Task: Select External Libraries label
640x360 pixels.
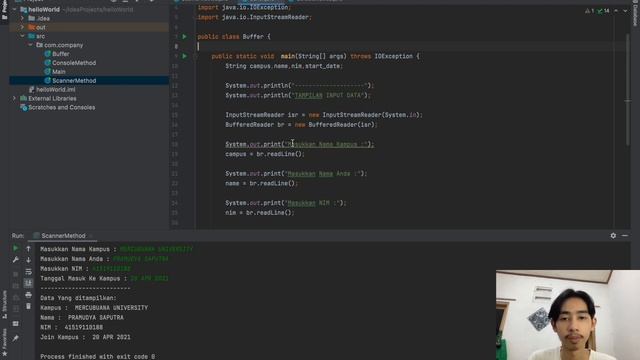Action: (x=52, y=98)
